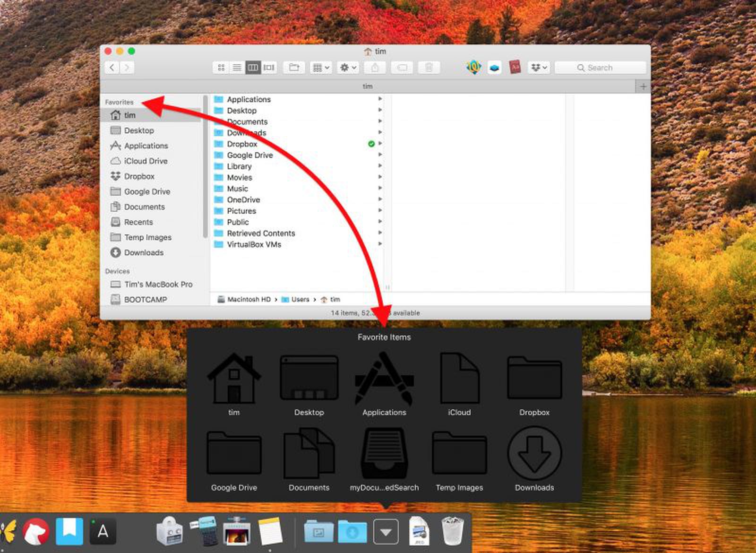Open the Dictionary icon in the Finder toolbar

click(x=515, y=67)
